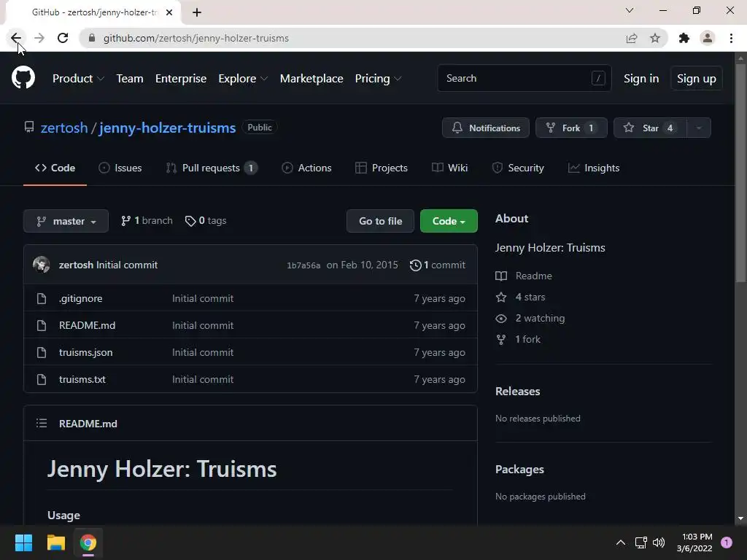Open the Actions tab
The height and width of the screenshot is (560, 747).
point(306,168)
